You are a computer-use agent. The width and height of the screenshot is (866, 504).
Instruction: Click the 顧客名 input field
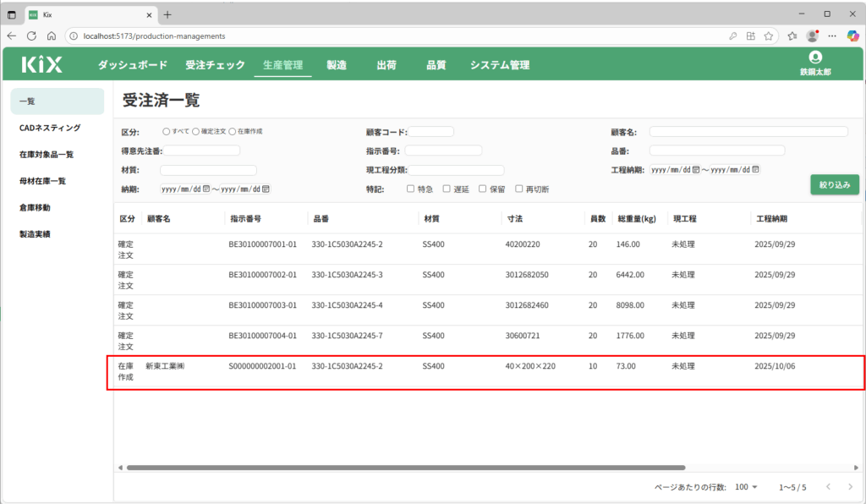click(748, 132)
